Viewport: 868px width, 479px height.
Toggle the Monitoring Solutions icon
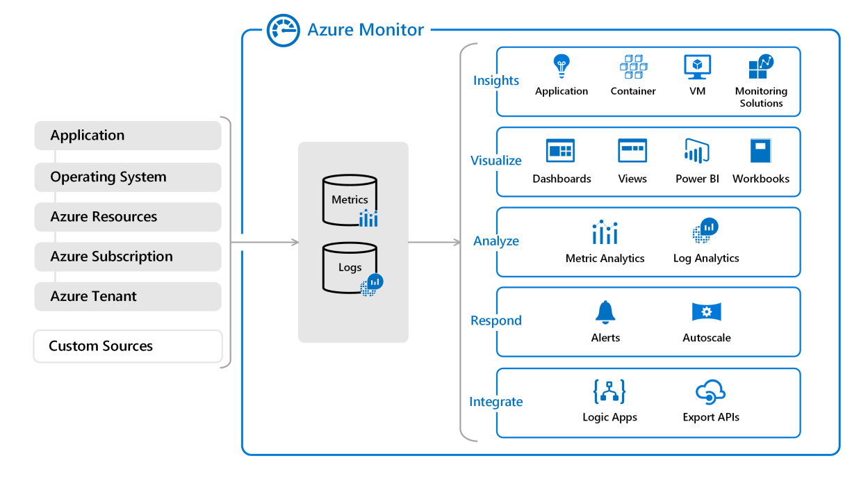pyautogui.click(x=760, y=66)
